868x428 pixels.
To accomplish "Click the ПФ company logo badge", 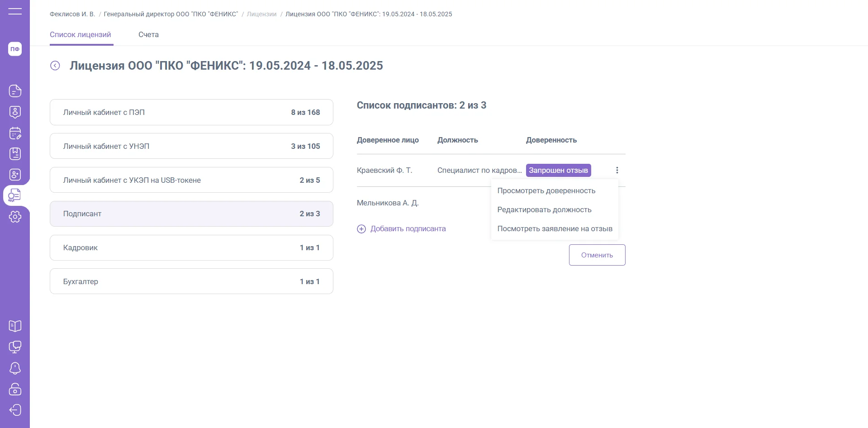I will click(x=15, y=49).
